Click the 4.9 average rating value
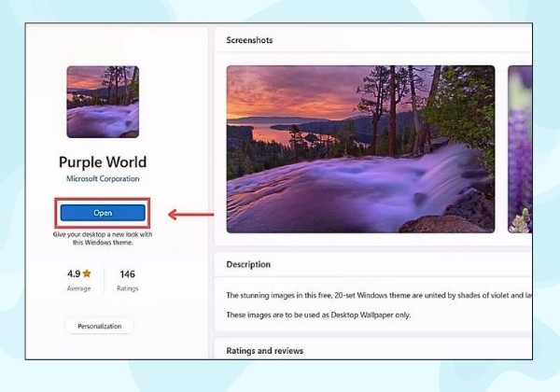This screenshot has height=392, width=560. (74, 273)
